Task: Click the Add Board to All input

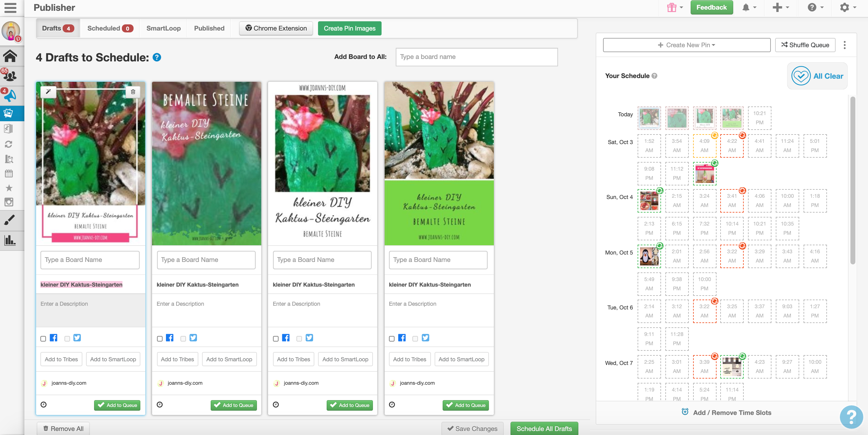Action: pyautogui.click(x=477, y=56)
